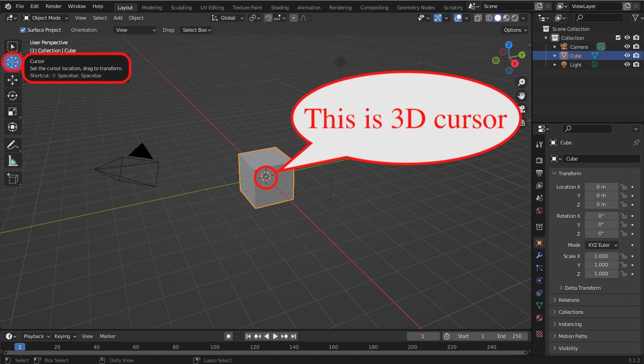Click the Blender logo menu icon
The image size is (644, 364).
pyautogui.click(x=8, y=6)
